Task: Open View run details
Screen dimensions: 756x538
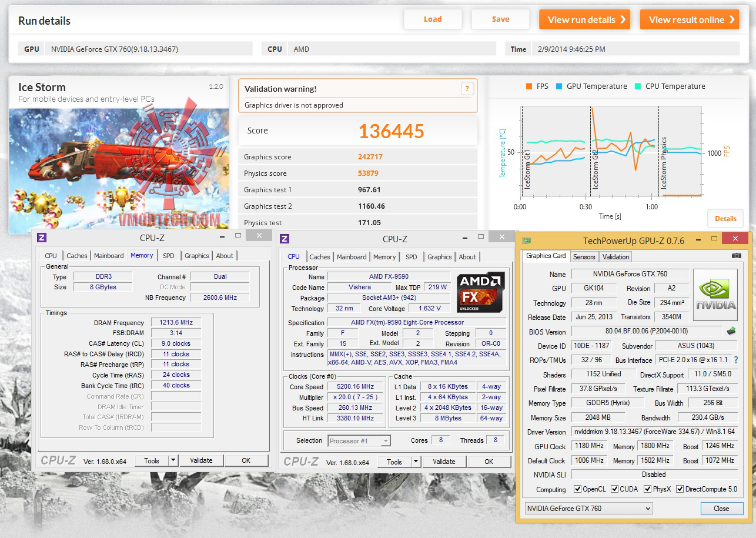Action: (584, 19)
